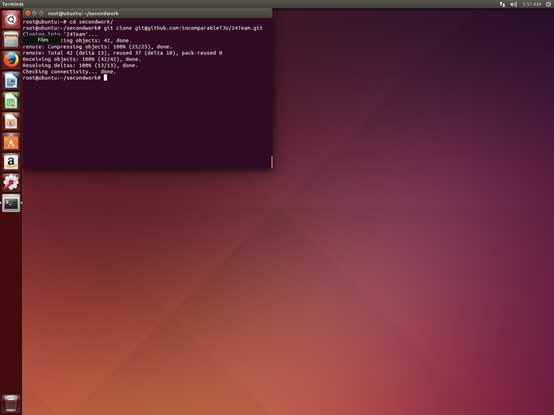This screenshot has height=415, width=554.
Task: Minimize the Terminal window
Action: tap(35, 13)
